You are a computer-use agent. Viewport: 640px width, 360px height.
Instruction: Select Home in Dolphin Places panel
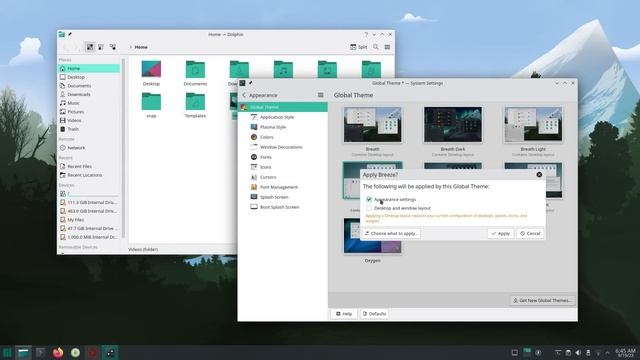pos(89,68)
